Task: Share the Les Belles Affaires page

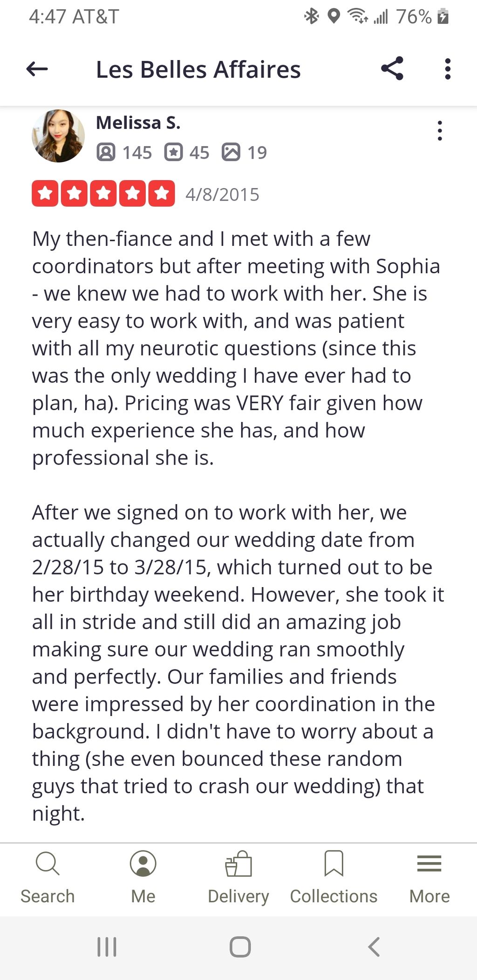Action: coord(392,69)
